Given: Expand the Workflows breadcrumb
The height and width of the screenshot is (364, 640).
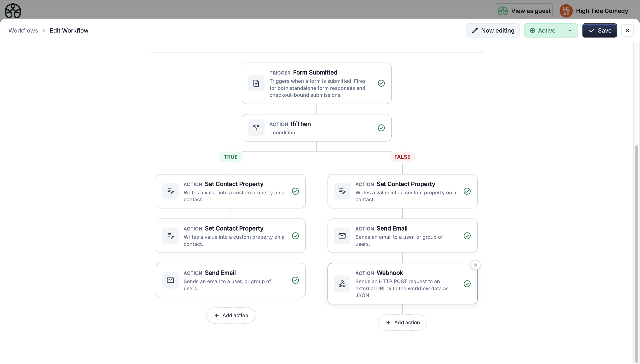Looking at the screenshot, I should [23, 30].
